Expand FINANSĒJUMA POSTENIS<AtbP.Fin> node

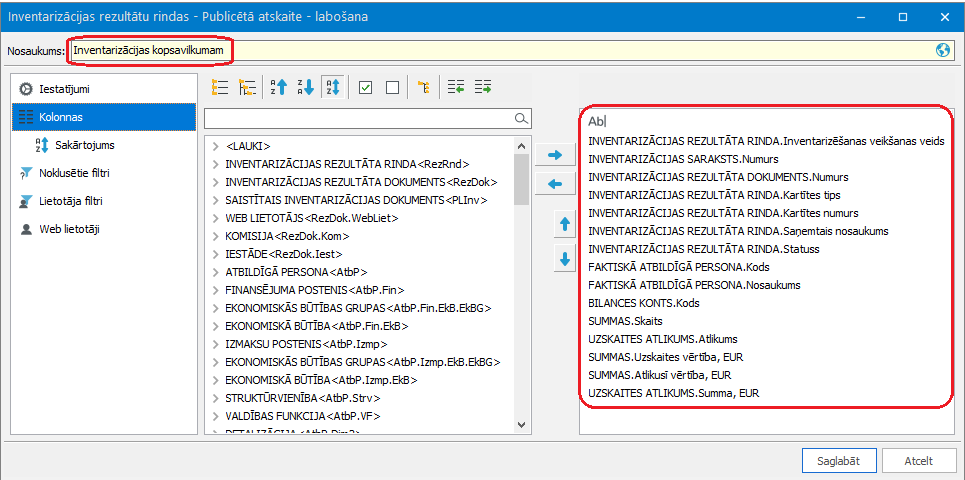[215, 290]
